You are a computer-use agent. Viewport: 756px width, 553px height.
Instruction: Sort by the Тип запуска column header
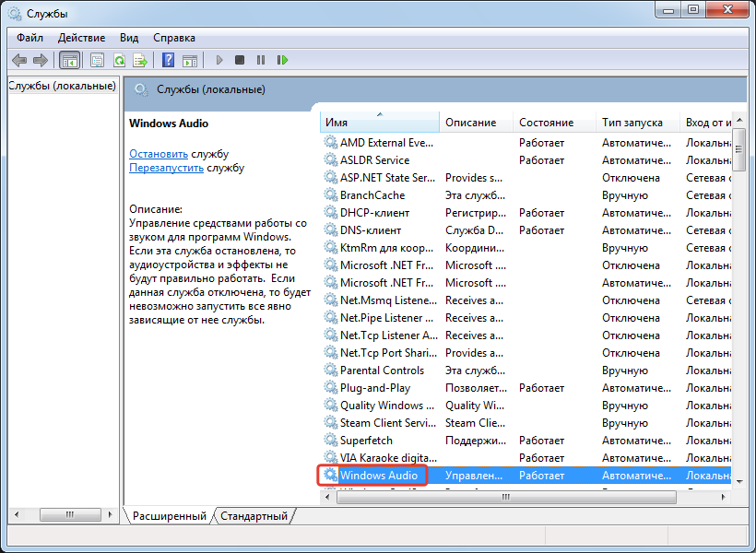632,123
